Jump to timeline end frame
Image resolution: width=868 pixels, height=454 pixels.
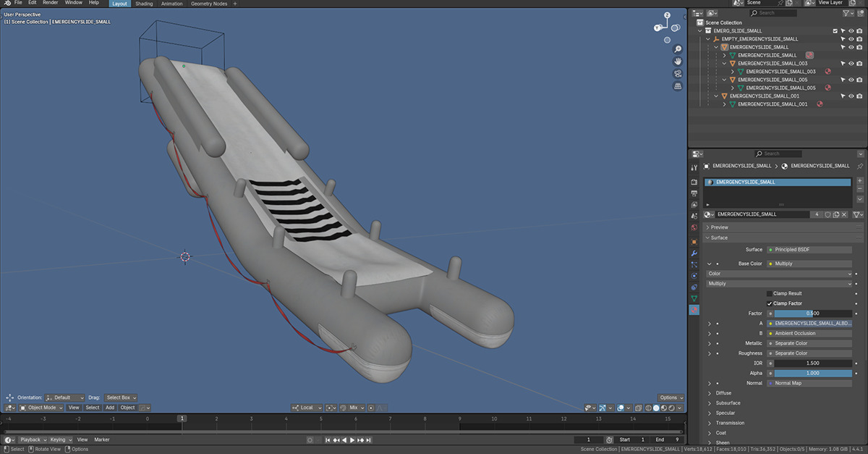369,440
